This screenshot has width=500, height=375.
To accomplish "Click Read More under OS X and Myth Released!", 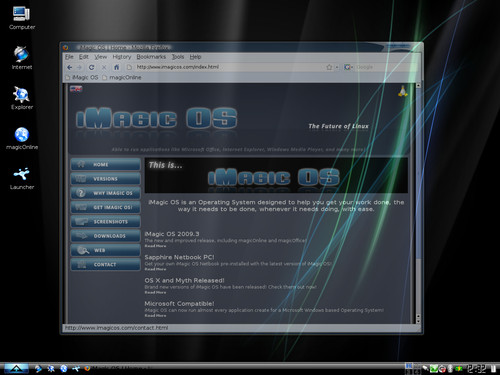I will coord(155,292).
